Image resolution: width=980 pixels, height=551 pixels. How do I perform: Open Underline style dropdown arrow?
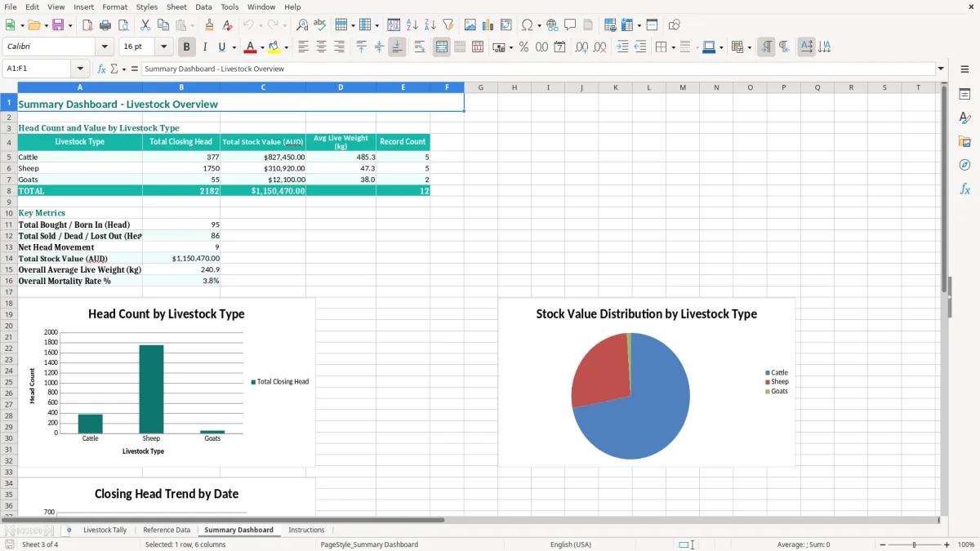coord(234,47)
